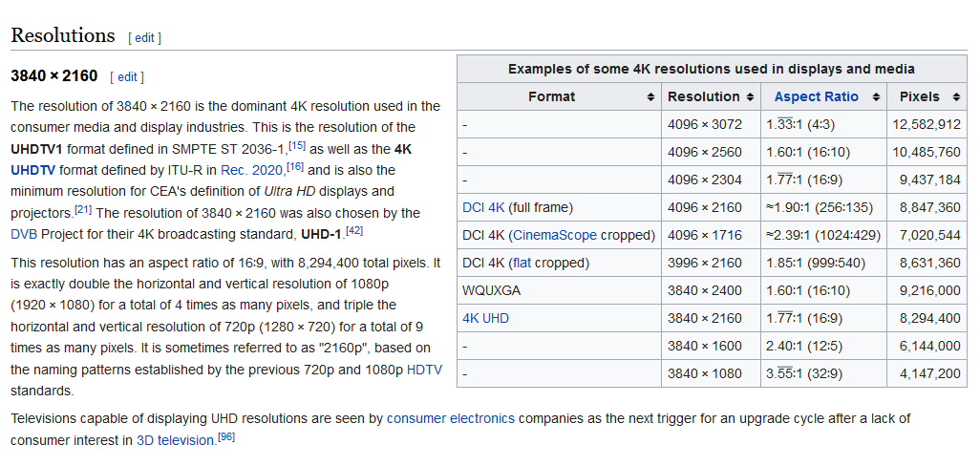Open the Rec. 2020 link
Image resolution: width=980 pixels, height=466 pixels.
point(252,169)
